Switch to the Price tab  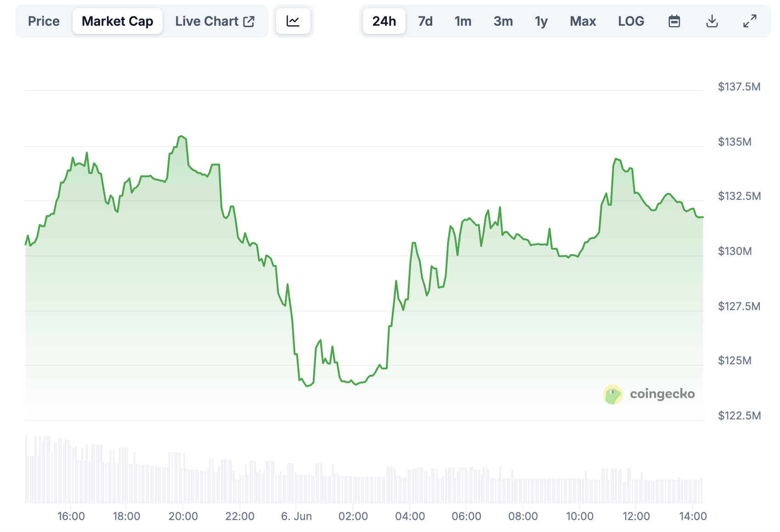pyautogui.click(x=44, y=21)
